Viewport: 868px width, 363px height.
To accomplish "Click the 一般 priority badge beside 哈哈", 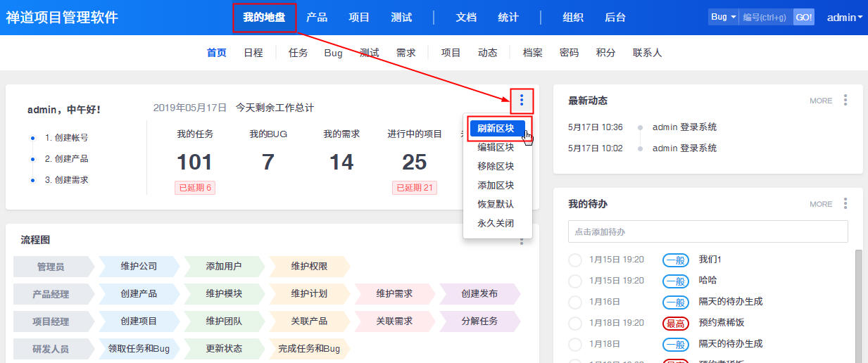I will (x=675, y=281).
